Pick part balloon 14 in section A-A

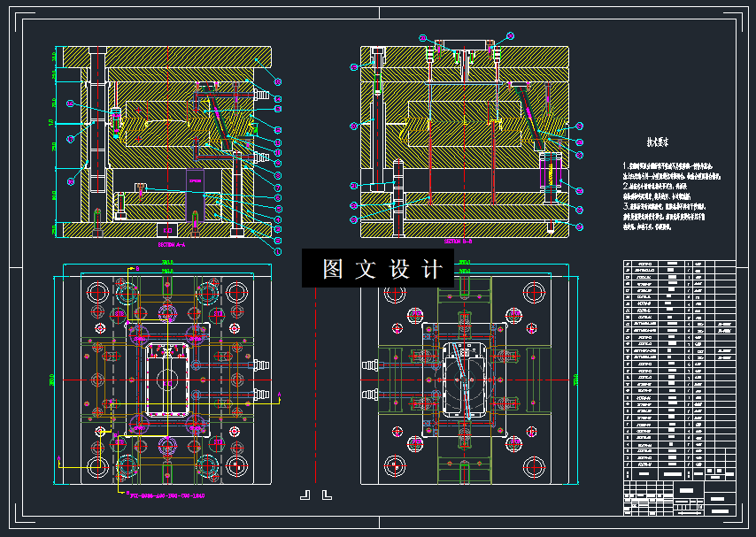tap(278, 99)
